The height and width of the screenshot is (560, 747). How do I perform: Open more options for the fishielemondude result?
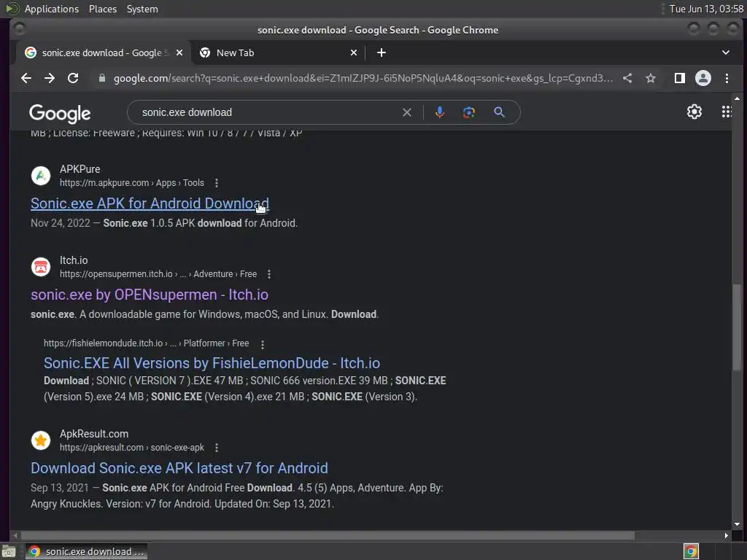click(x=263, y=344)
